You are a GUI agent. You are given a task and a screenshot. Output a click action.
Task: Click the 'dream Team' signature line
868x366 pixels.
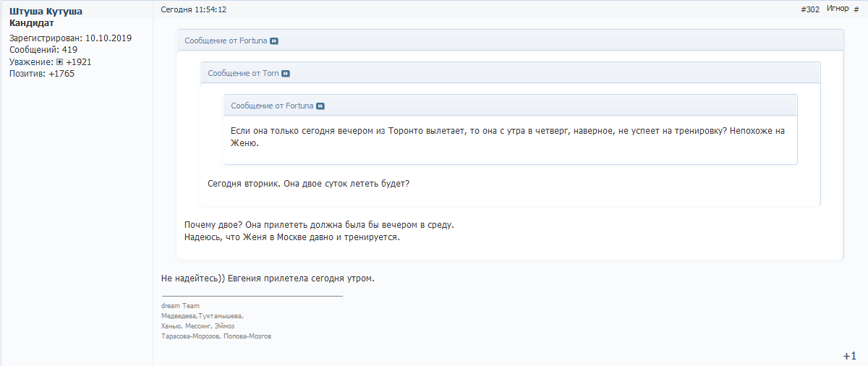pos(180,306)
